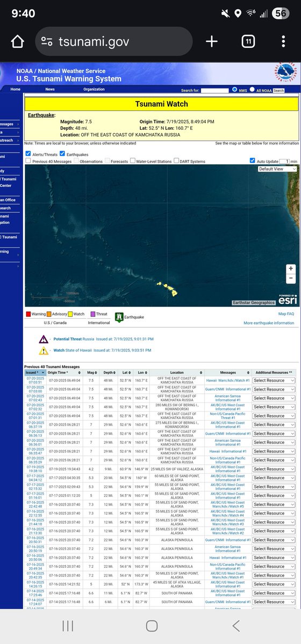Enable the Observations checkbox
This screenshot has height=644, width=301.
(76, 161)
